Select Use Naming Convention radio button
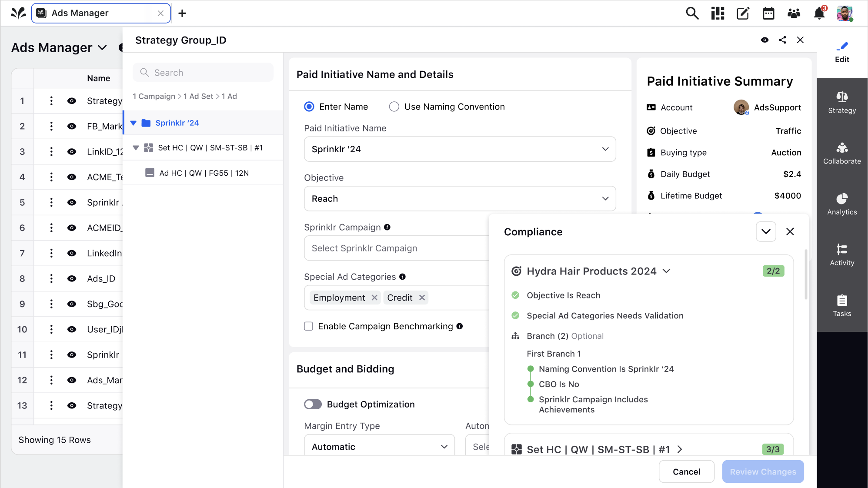 [394, 107]
